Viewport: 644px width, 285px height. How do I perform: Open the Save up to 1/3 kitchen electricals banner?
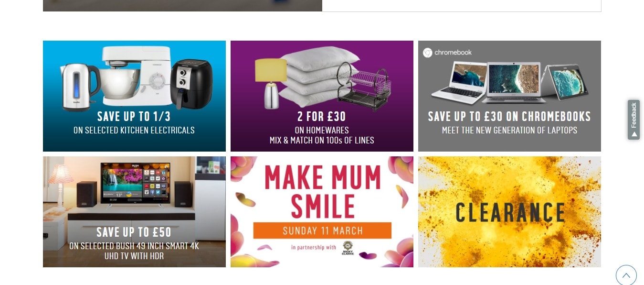click(134, 96)
